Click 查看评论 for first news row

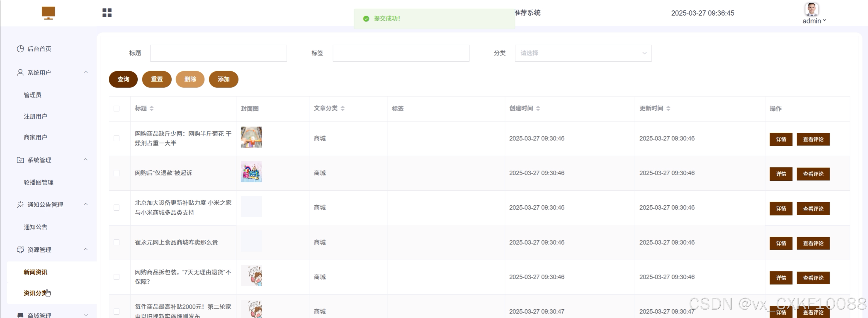(x=813, y=139)
